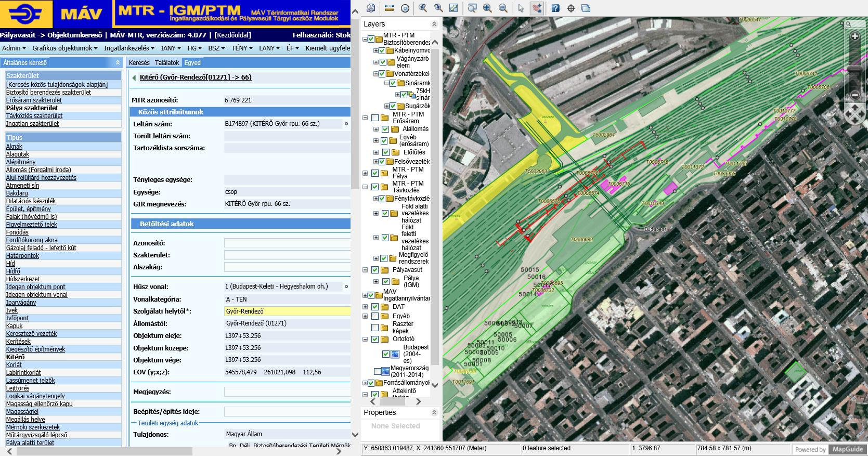Screen dimensions: 868x456
Task: Choose the Kitérő type link
Action: click(15, 357)
